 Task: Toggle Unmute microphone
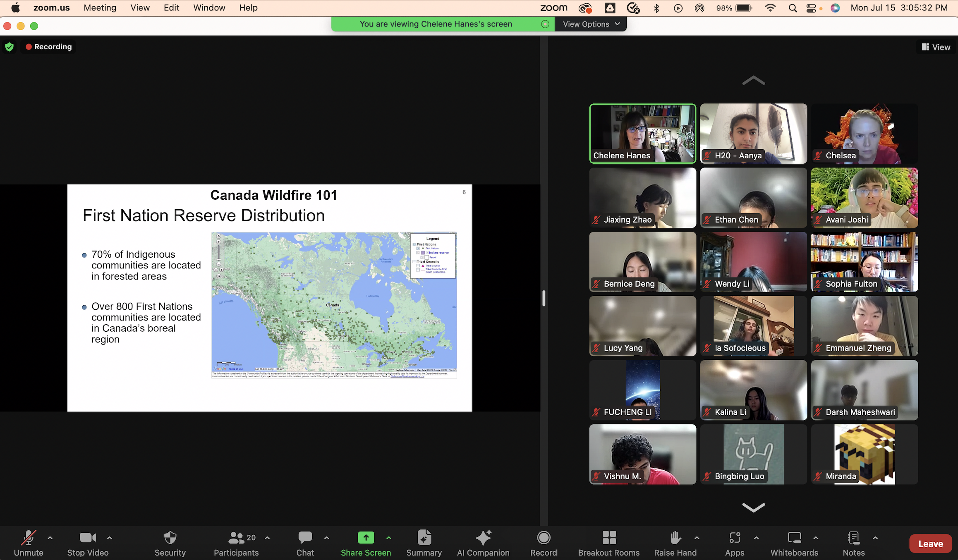coord(29,538)
